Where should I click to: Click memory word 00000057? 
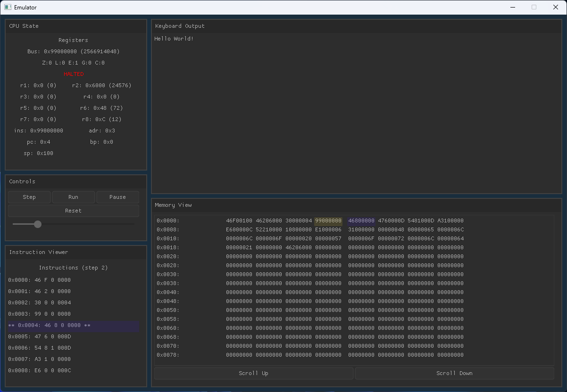328,238
